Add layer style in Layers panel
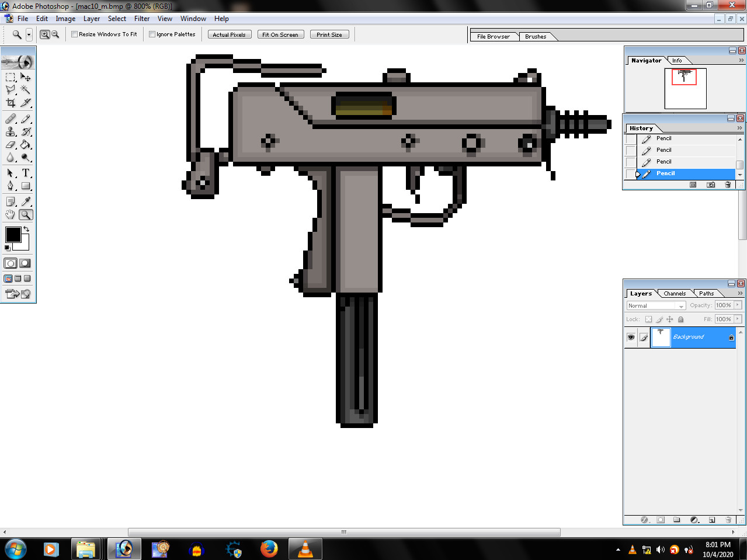Viewport: 747px width, 560px height. (x=645, y=520)
